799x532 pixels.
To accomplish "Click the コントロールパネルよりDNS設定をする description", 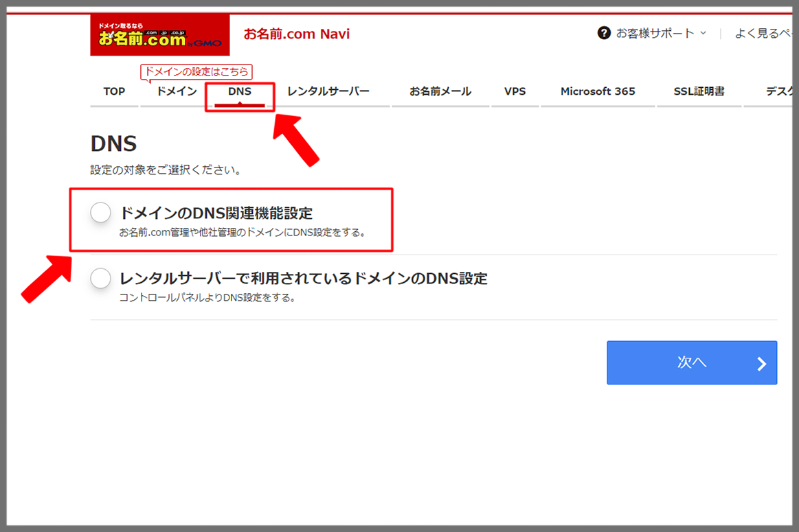I will (207, 298).
